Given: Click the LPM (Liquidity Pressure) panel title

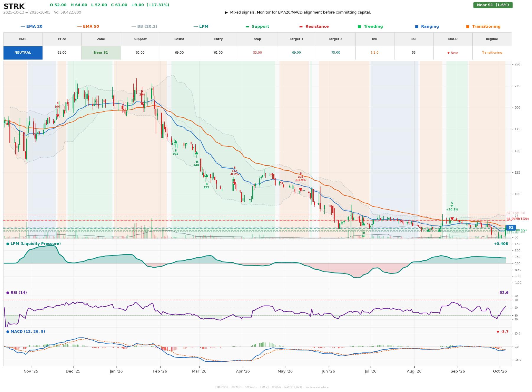Looking at the screenshot, I should click(x=33, y=244).
